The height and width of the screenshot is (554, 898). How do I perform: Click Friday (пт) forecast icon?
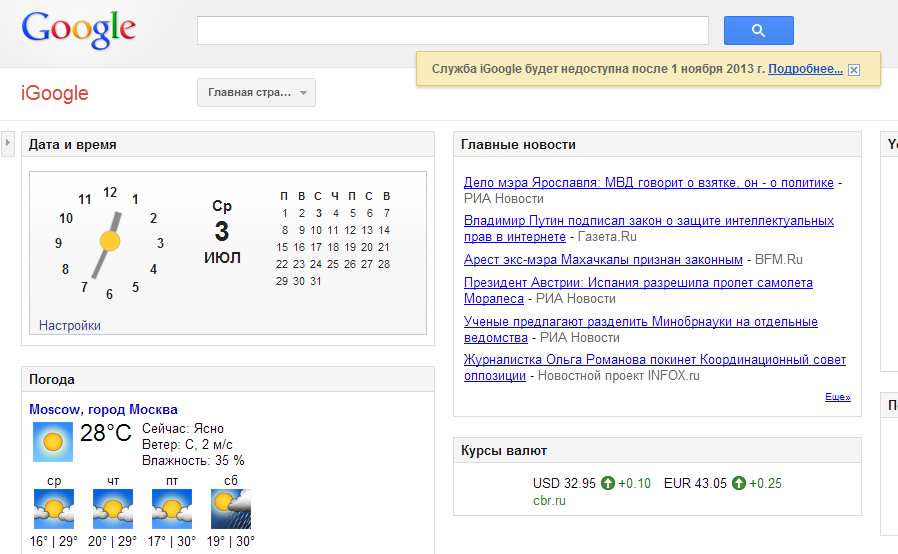172,509
